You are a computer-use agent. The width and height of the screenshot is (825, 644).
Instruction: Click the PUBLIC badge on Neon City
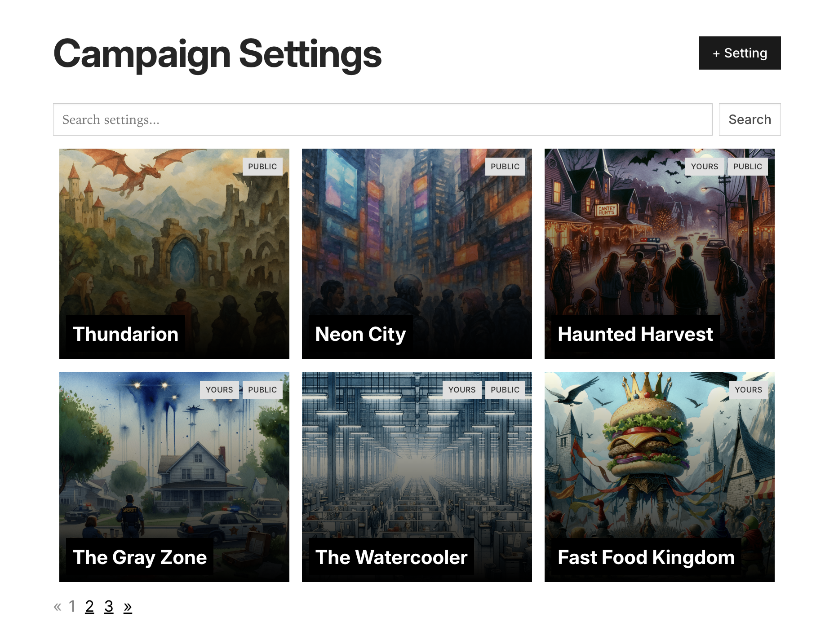505,166
